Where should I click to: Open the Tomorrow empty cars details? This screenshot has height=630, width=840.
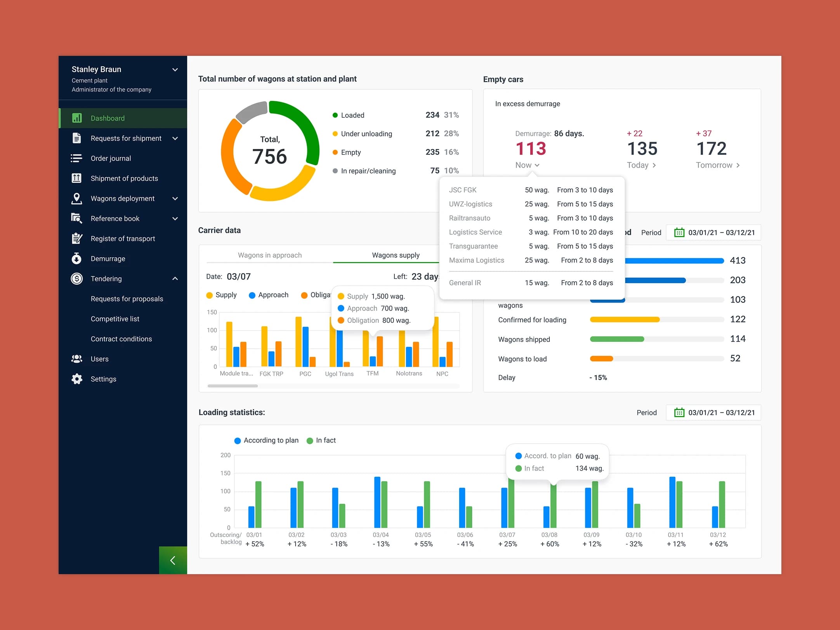point(718,165)
